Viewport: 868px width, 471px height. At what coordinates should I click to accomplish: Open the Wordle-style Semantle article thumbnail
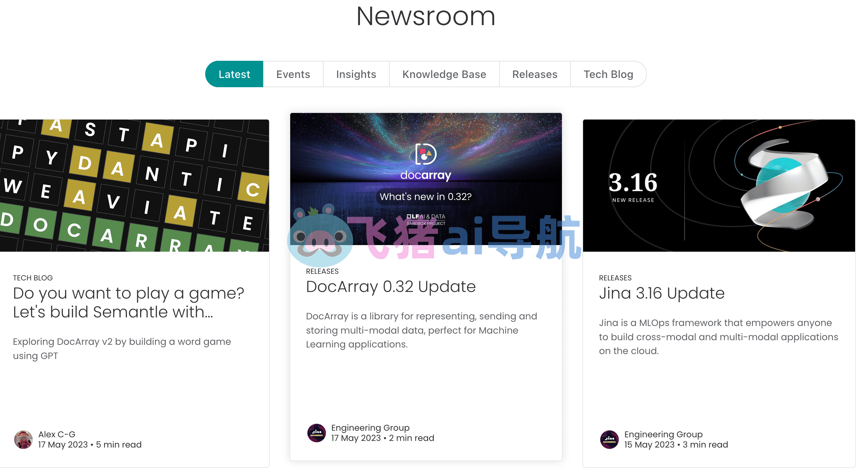pos(135,186)
